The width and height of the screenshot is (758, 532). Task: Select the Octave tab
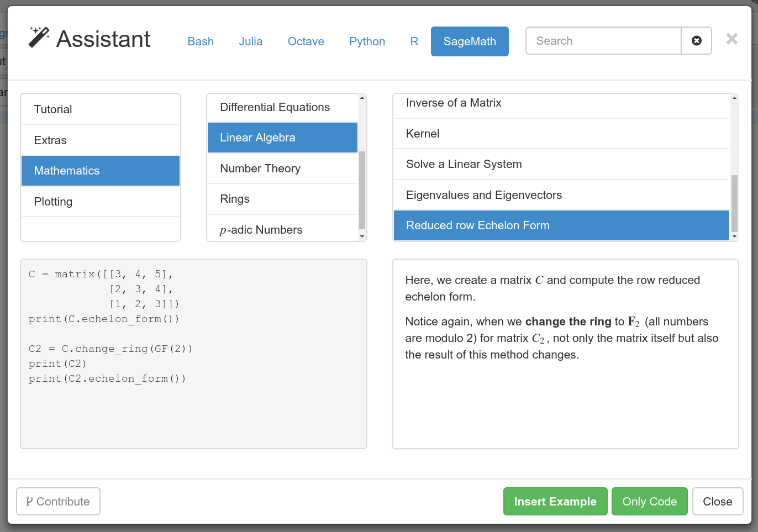pos(306,41)
